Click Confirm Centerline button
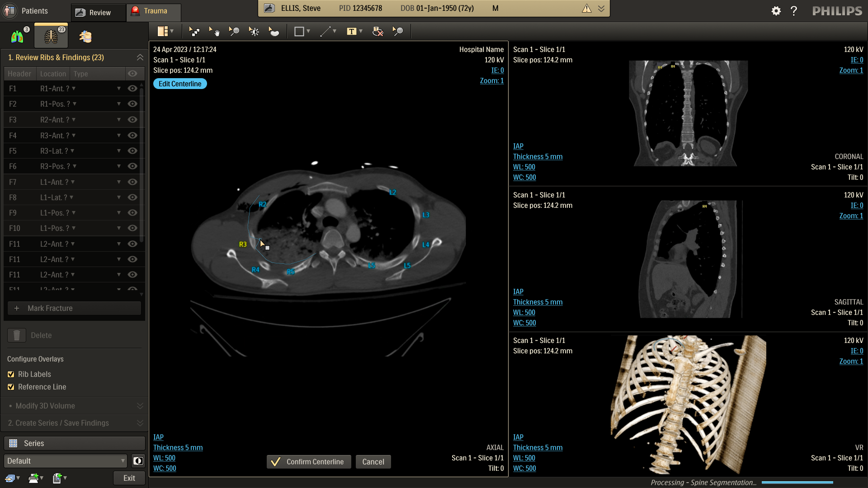Screen dimensions: 868x488 (x=308, y=462)
